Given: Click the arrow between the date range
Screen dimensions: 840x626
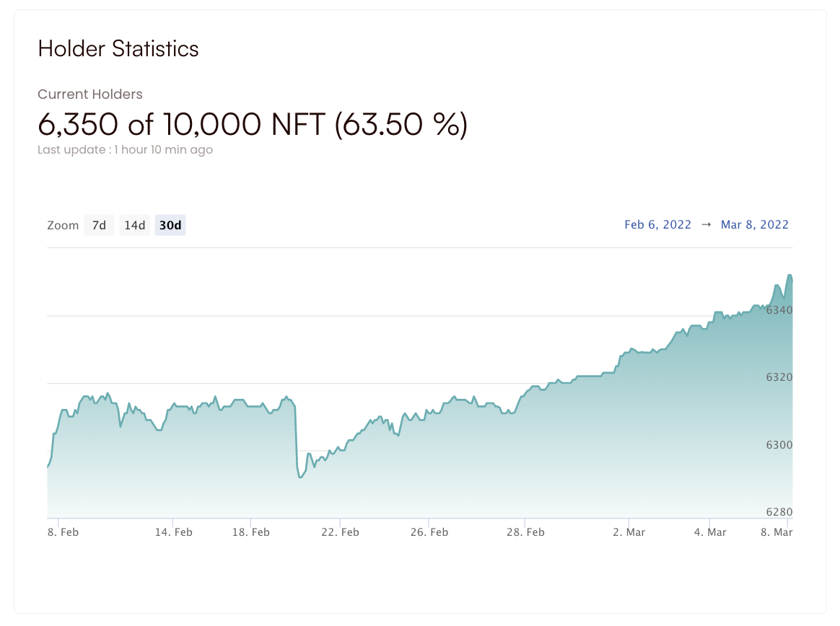Looking at the screenshot, I should (706, 224).
